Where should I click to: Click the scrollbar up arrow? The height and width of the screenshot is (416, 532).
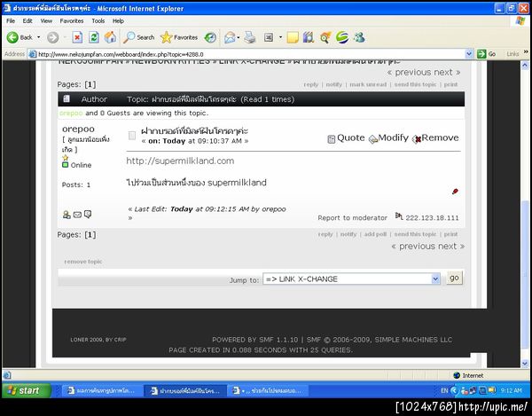click(x=525, y=65)
